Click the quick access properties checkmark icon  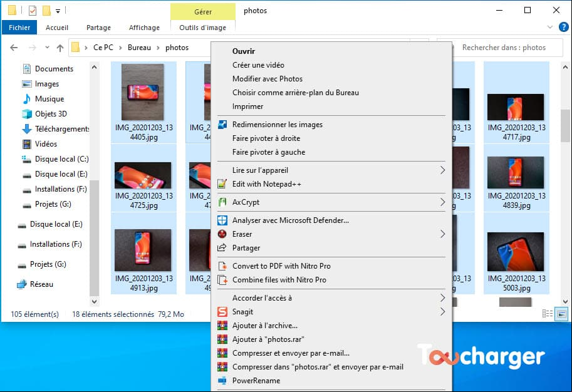(x=33, y=11)
